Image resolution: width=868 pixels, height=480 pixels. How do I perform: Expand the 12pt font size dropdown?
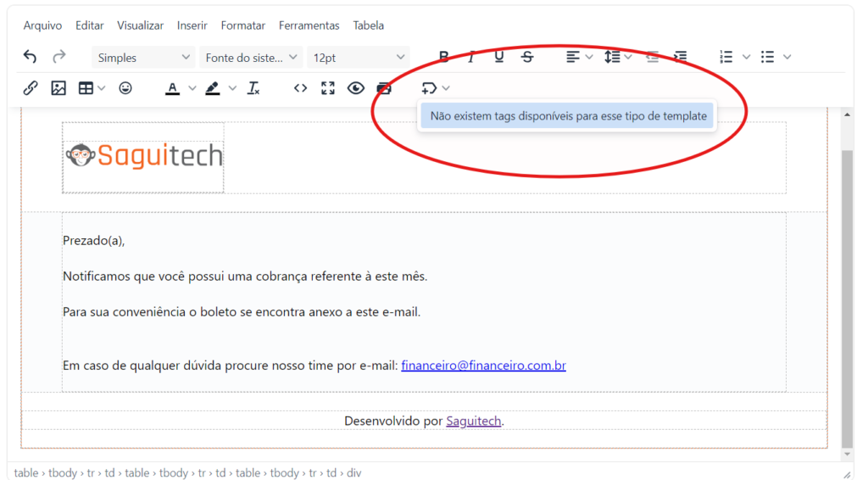359,58
